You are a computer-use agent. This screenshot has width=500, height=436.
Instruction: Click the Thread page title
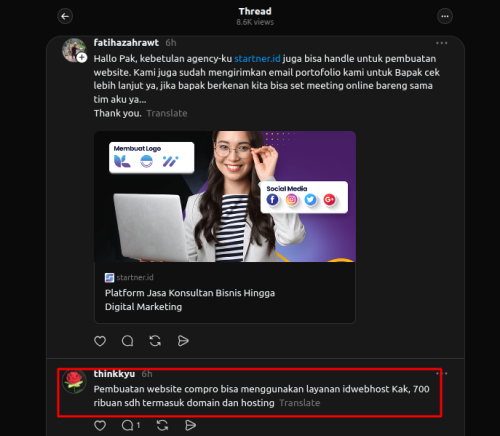(x=255, y=11)
